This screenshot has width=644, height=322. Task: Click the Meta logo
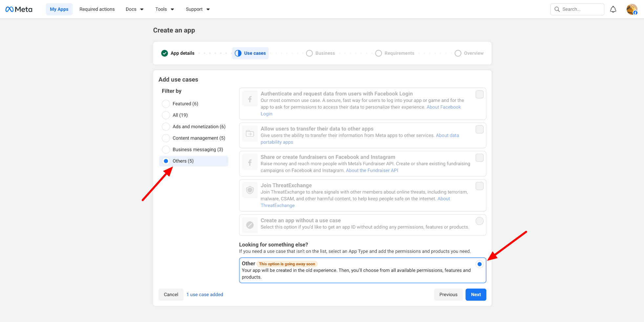[x=19, y=9]
